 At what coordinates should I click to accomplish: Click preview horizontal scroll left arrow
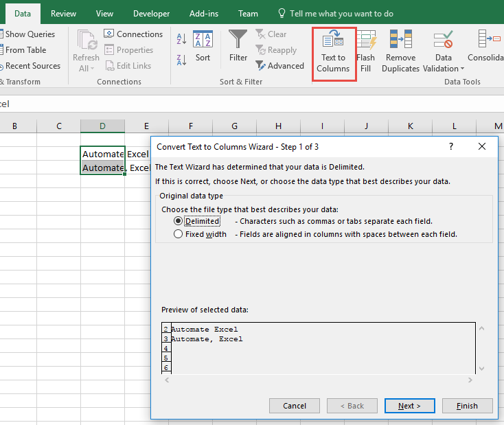pos(167,380)
